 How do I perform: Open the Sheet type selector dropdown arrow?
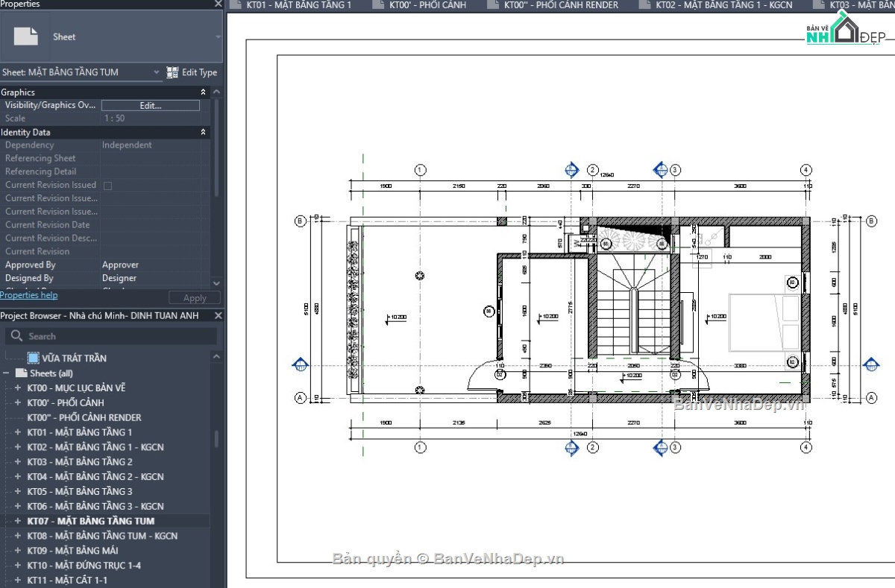tap(218, 37)
